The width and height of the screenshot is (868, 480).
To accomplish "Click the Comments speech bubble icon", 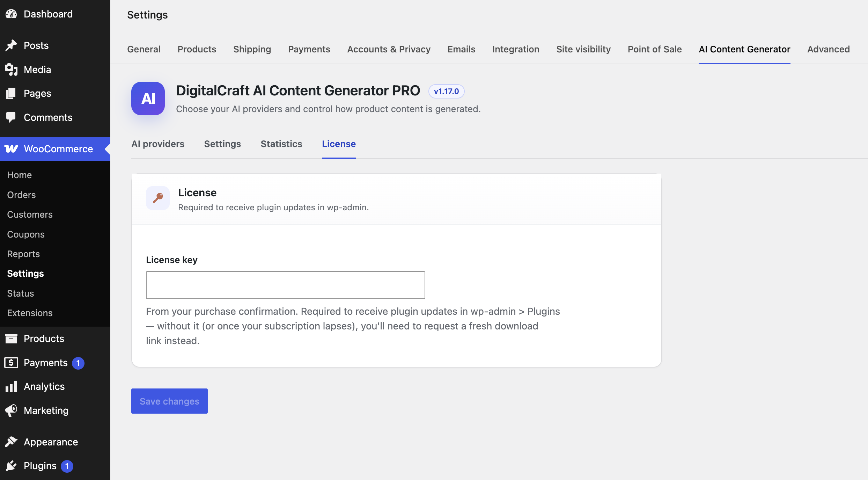I will tap(11, 117).
